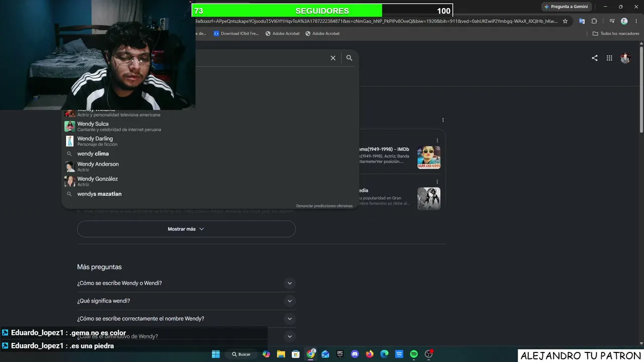The width and height of the screenshot is (644, 362).
Task: Open the Google account avatar on the page
Action: pyautogui.click(x=625, y=58)
